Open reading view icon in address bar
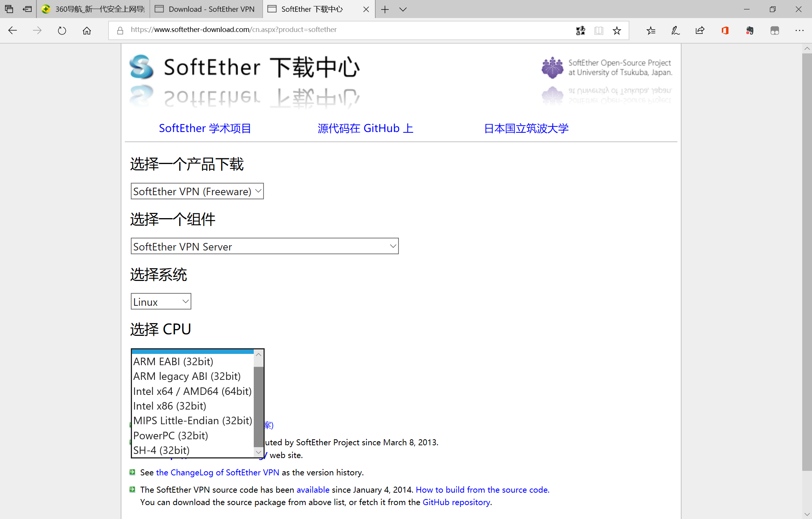 pyautogui.click(x=599, y=30)
